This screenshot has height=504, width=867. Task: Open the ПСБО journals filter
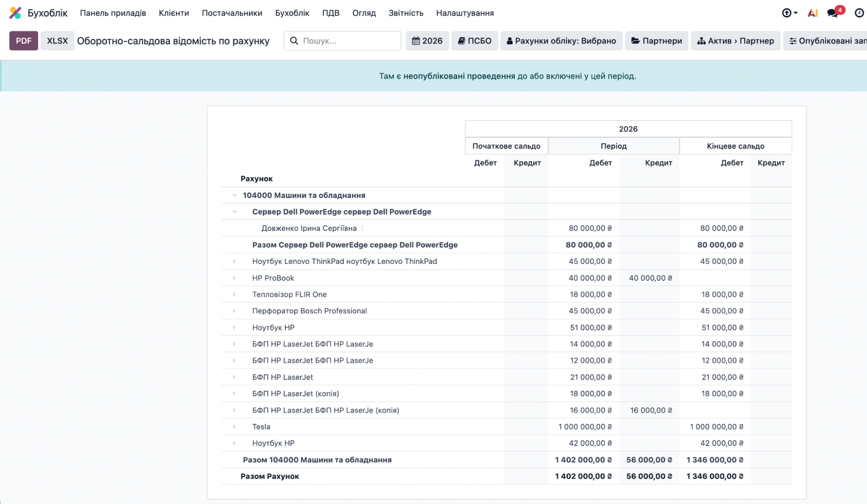click(x=475, y=41)
